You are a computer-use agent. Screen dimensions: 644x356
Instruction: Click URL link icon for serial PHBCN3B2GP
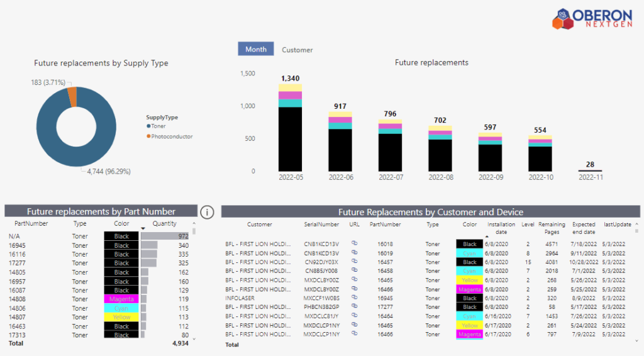[x=355, y=307]
